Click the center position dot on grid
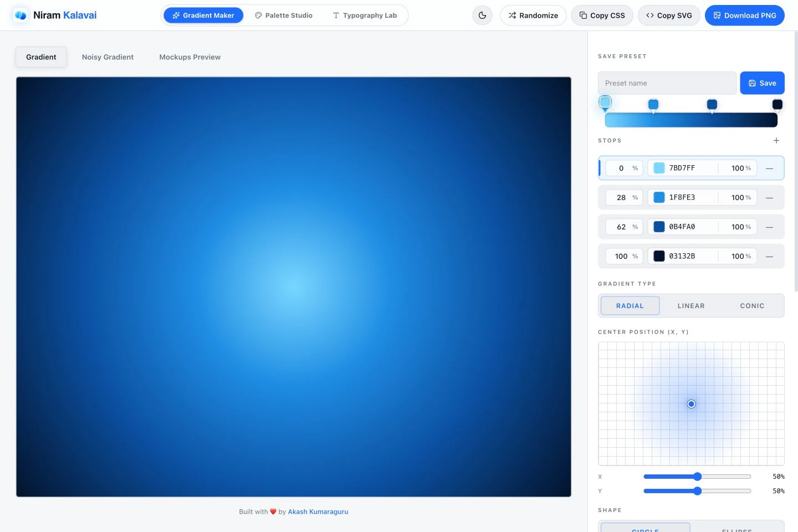Viewport: 798px width, 532px height. [x=691, y=404]
